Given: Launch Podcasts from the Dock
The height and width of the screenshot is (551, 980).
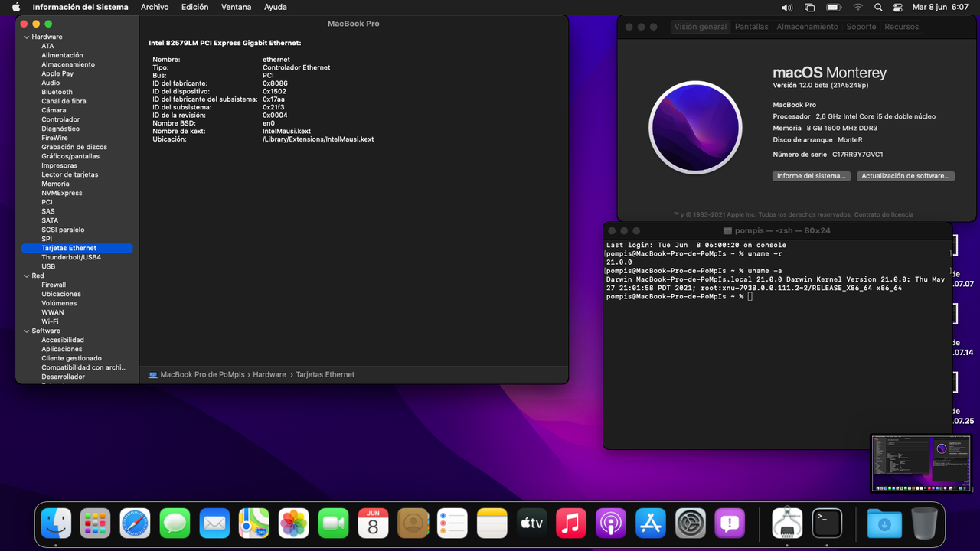Looking at the screenshot, I should (611, 523).
